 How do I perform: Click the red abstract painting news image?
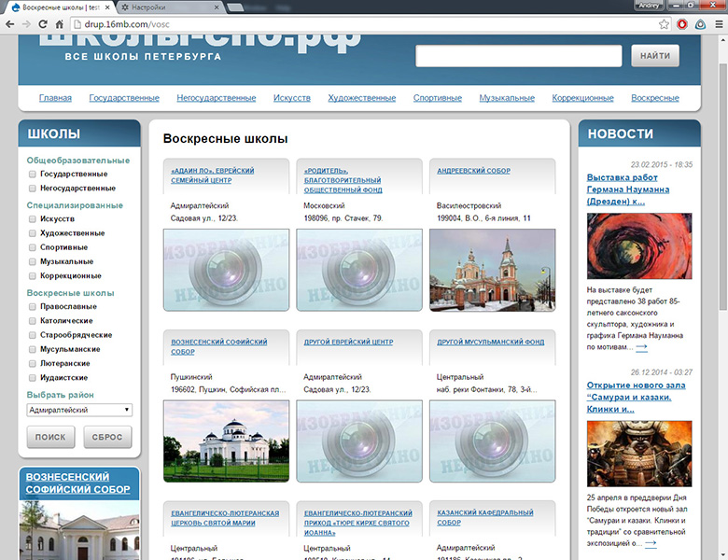pos(638,246)
